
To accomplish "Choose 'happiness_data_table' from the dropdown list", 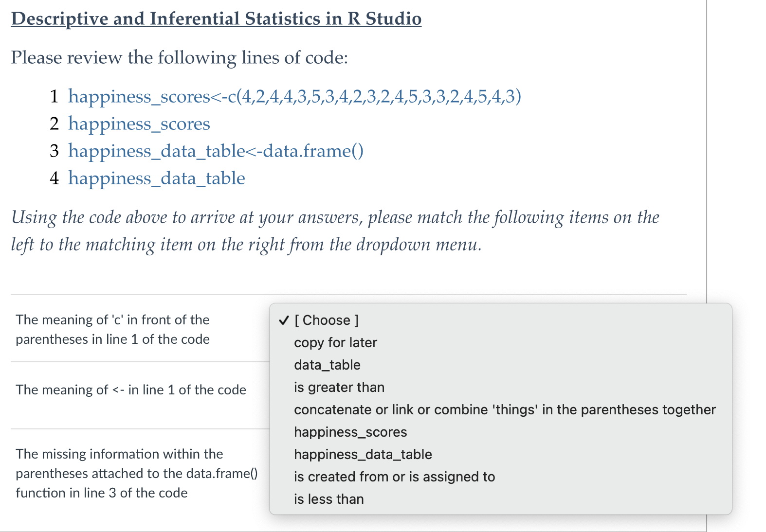I will [363, 454].
